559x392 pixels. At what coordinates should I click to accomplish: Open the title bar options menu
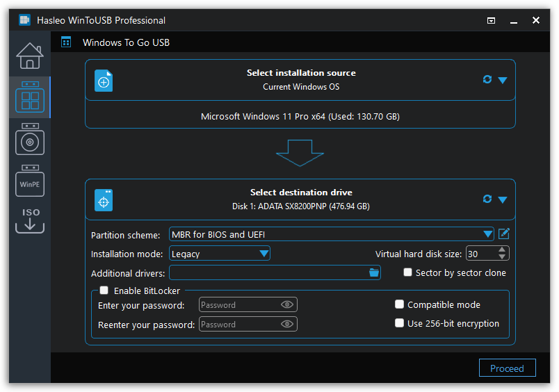coord(492,21)
